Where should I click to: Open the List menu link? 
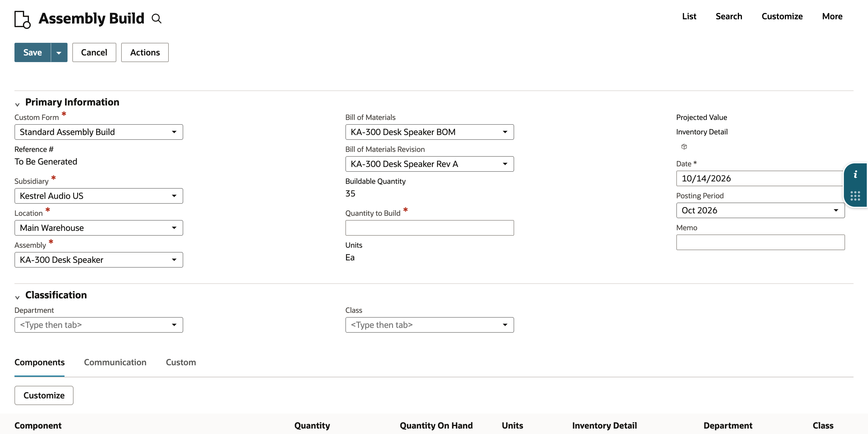689,16
